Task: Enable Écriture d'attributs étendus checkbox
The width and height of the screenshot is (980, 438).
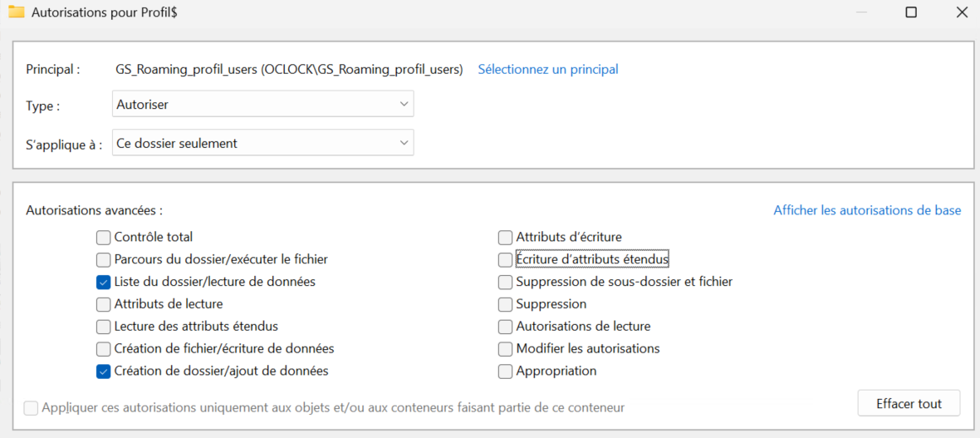Action: 505,259
